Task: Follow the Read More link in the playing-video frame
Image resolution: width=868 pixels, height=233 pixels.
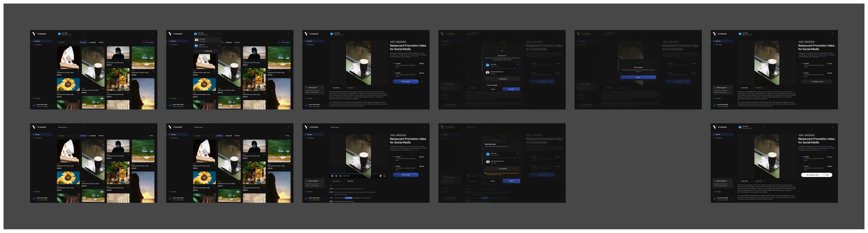Action: 415,150
